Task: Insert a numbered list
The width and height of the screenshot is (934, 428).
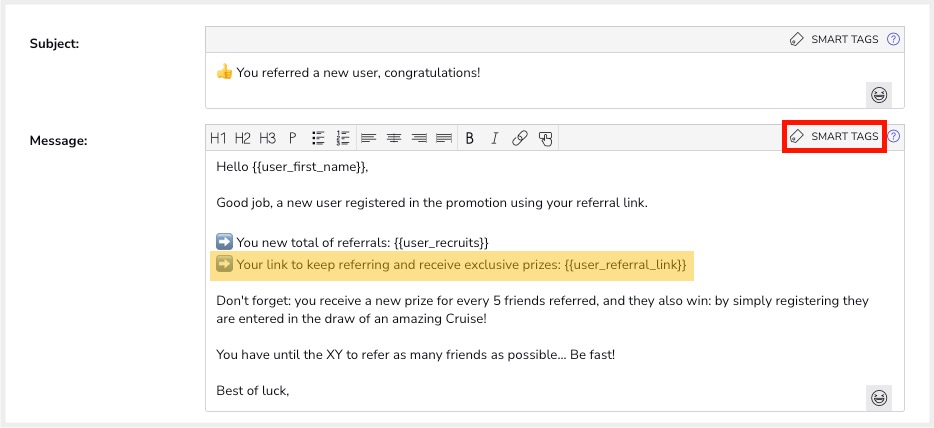Action: pos(344,138)
